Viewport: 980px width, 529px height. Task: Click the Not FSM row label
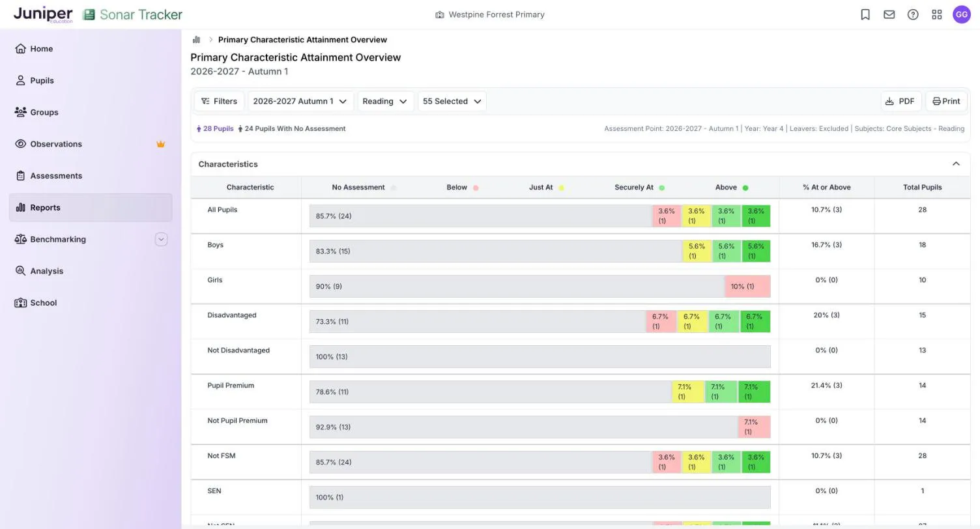pyautogui.click(x=222, y=456)
